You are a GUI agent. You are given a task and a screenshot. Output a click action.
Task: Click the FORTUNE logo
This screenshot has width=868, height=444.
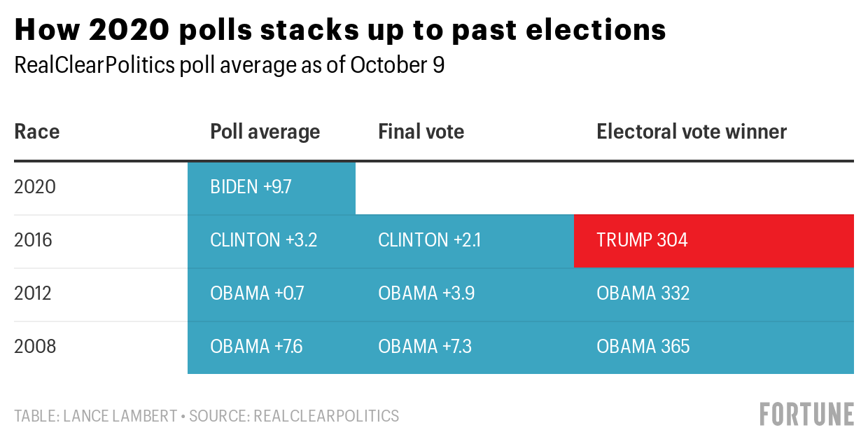pyautogui.click(x=807, y=414)
